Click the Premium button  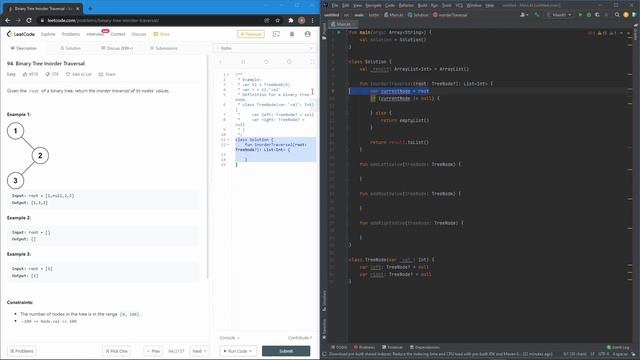pos(251,34)
